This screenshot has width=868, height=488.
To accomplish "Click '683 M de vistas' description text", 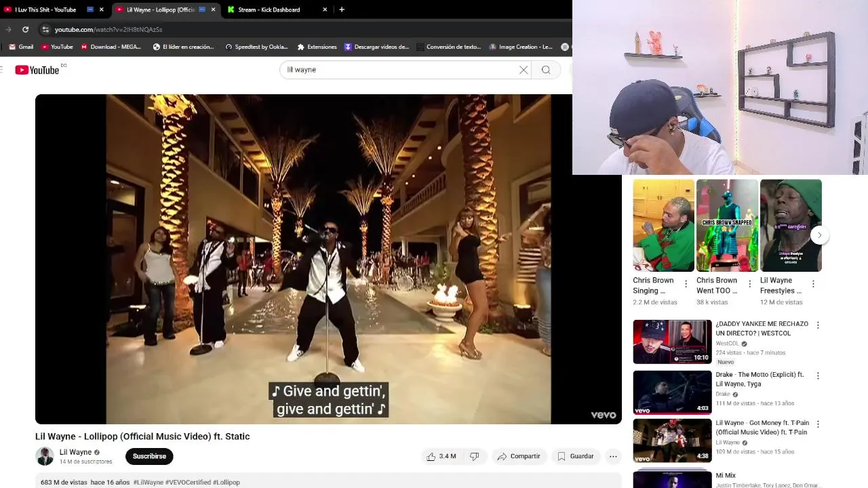I will click(x=64, y=483).
